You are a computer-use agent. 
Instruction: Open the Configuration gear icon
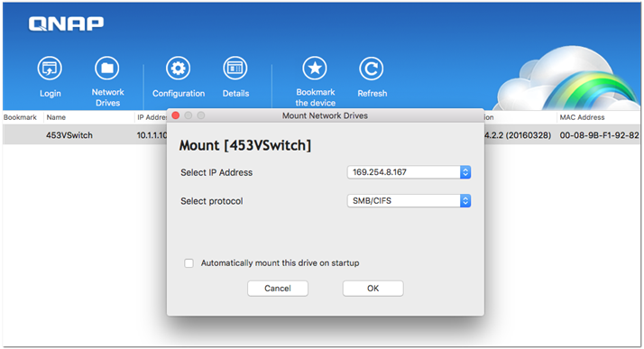pos(178,69)
